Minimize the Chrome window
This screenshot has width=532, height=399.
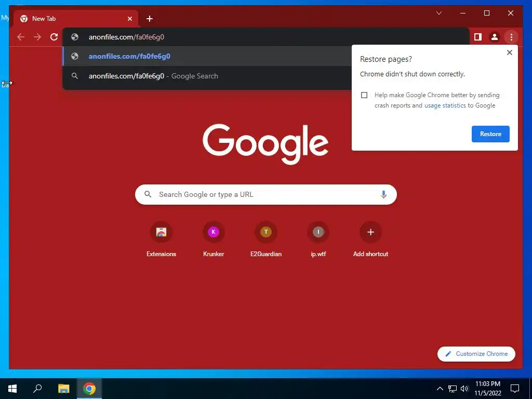pyautogui.click(x=463, y=13)
